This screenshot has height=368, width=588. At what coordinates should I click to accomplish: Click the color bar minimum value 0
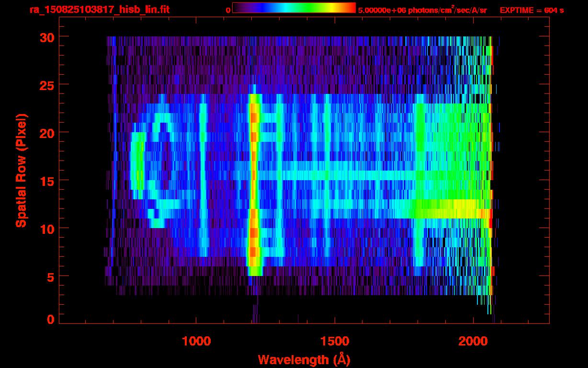coord(228,10)
